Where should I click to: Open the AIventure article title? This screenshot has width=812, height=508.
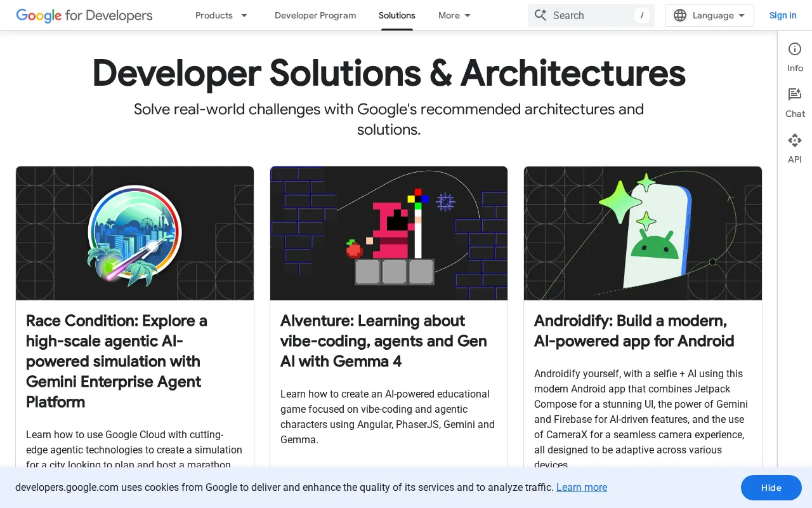click(384, 341)
